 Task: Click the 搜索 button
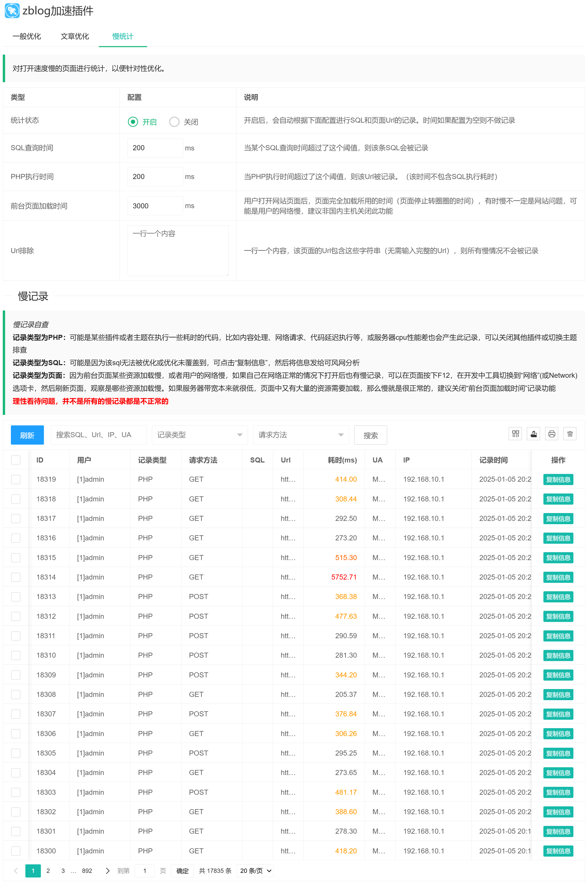[371, 435]
